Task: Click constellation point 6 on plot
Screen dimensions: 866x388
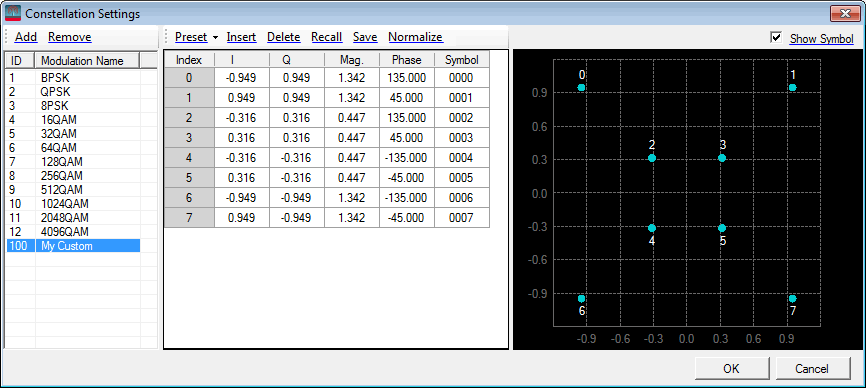Action: pos(581,299)
